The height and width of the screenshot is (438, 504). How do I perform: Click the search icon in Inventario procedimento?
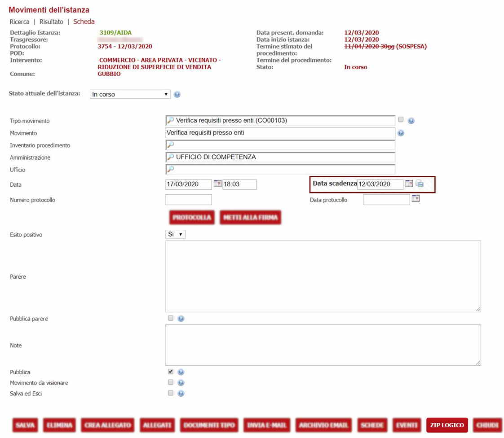[171, 145]
